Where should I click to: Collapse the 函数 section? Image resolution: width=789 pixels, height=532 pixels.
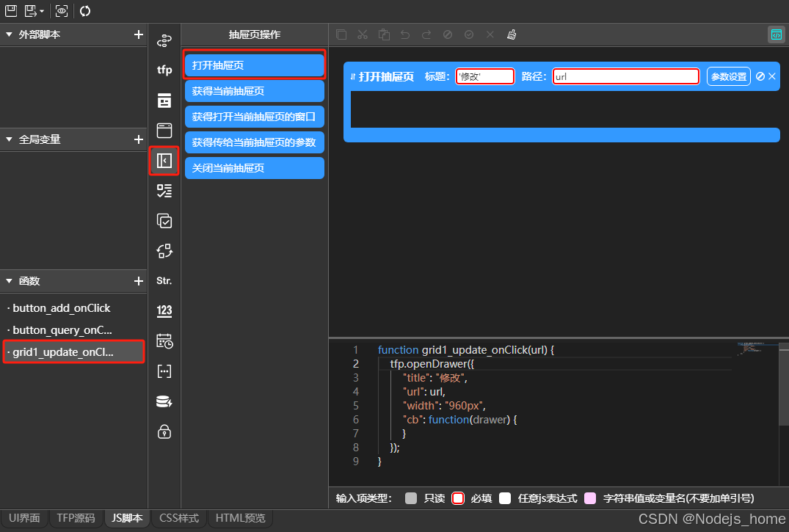[x=9, y=281]
